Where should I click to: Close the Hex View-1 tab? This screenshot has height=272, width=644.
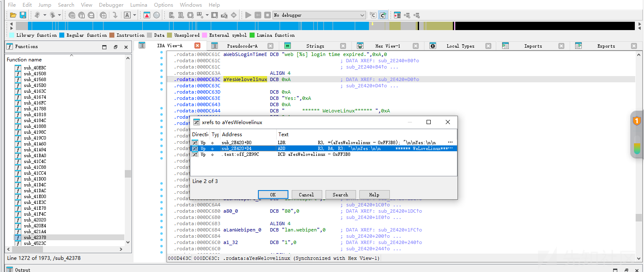click(416, 46)
